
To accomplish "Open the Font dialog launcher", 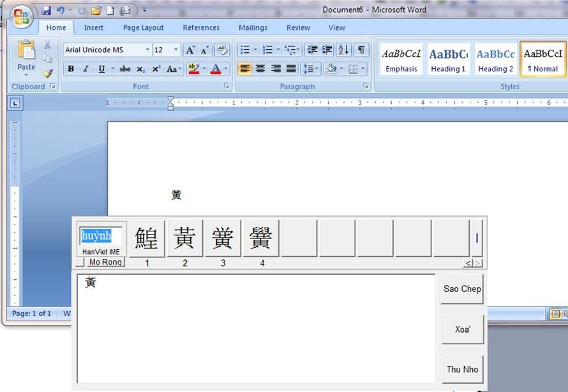I will coord(227,86).
